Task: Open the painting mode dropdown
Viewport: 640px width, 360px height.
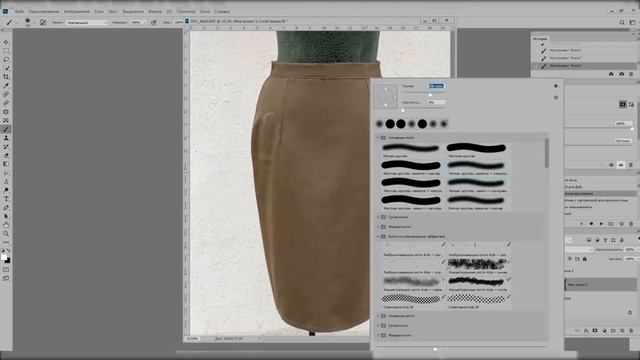Action: click(x=87, y=22)
